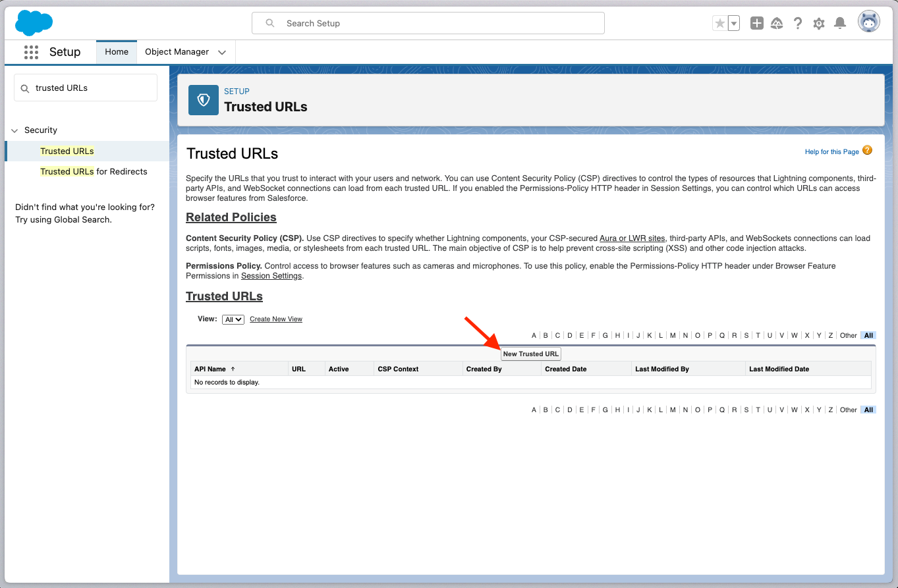Click the Create New View link
898x588 pixels.
click(276, 319)
